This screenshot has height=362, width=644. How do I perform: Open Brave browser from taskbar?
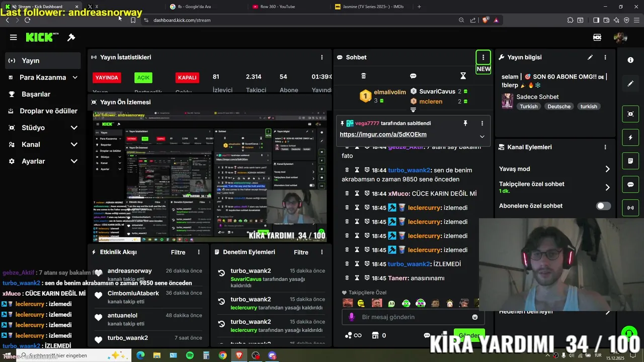(239, 355)
